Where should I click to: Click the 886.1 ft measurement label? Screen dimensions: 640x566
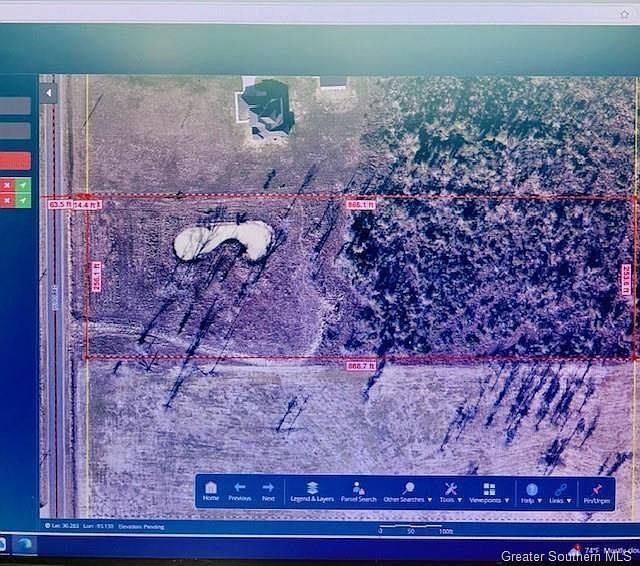click(x=360, y=204)
